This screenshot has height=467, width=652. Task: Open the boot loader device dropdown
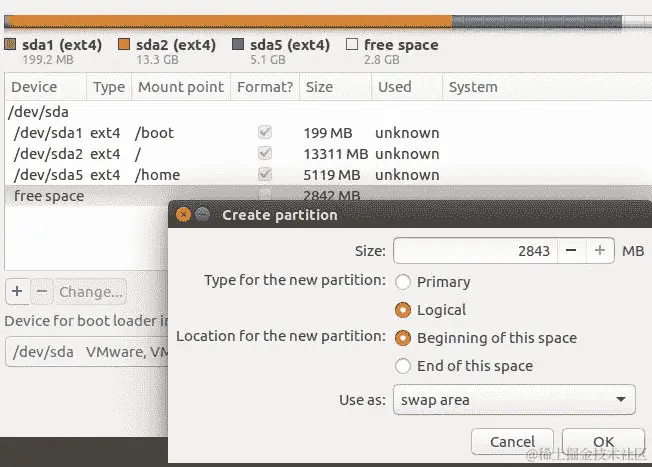click(x=86, y=352)
